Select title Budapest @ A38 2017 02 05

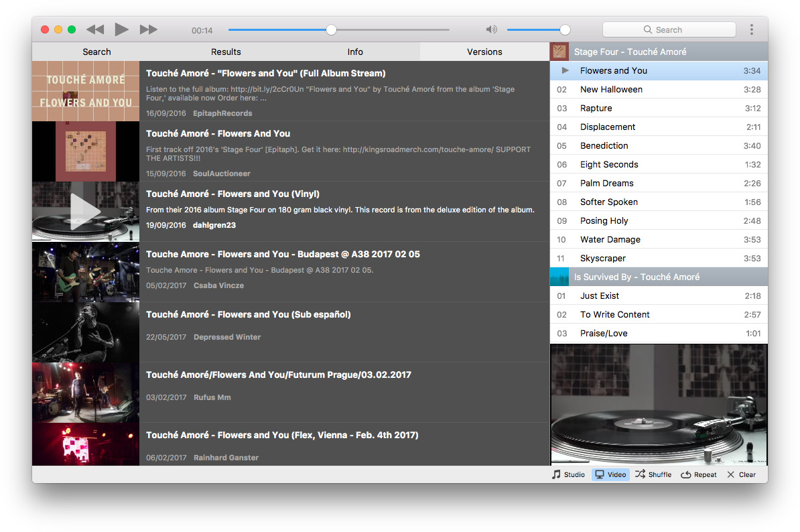tap(283, 253)
